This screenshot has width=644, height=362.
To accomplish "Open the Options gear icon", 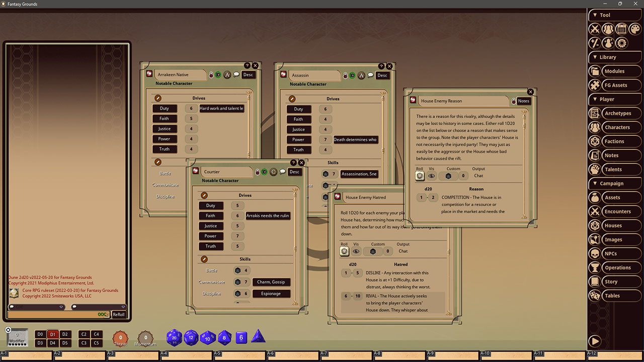I will tap(621, 43).
